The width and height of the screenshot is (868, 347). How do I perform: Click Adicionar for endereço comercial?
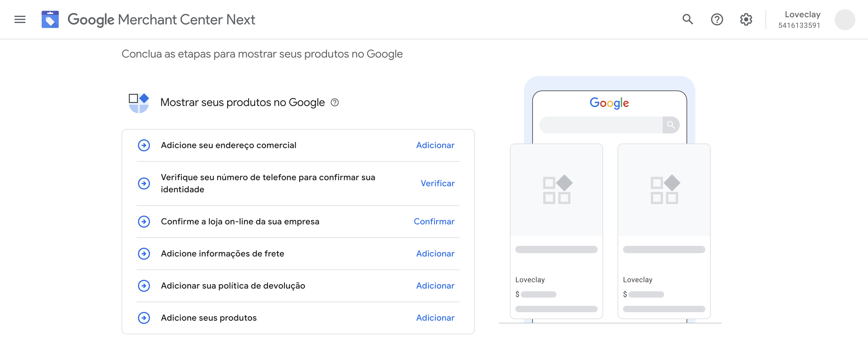point(435,145)
